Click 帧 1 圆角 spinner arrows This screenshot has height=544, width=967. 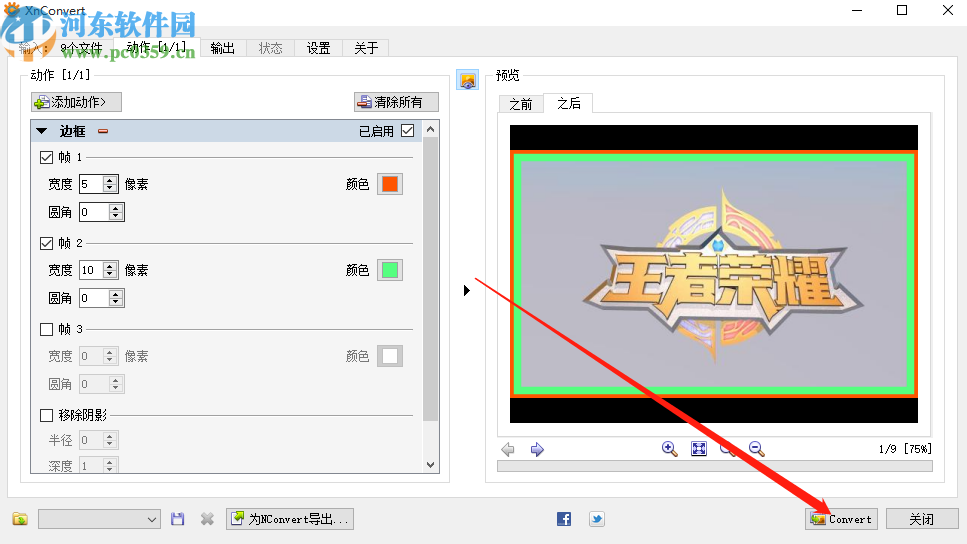point(115,212)
